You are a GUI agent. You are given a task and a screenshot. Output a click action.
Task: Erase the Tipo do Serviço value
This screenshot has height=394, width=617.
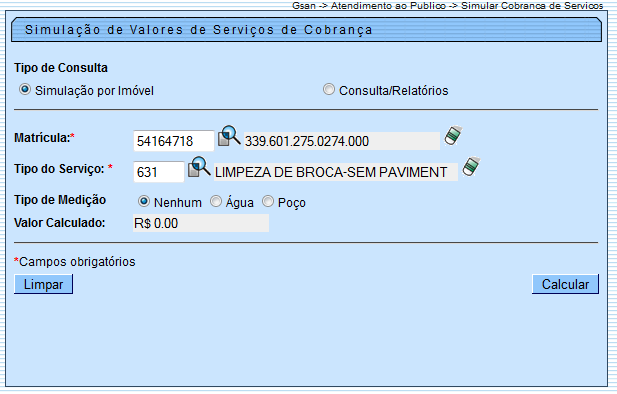click(x=471, y=166)
